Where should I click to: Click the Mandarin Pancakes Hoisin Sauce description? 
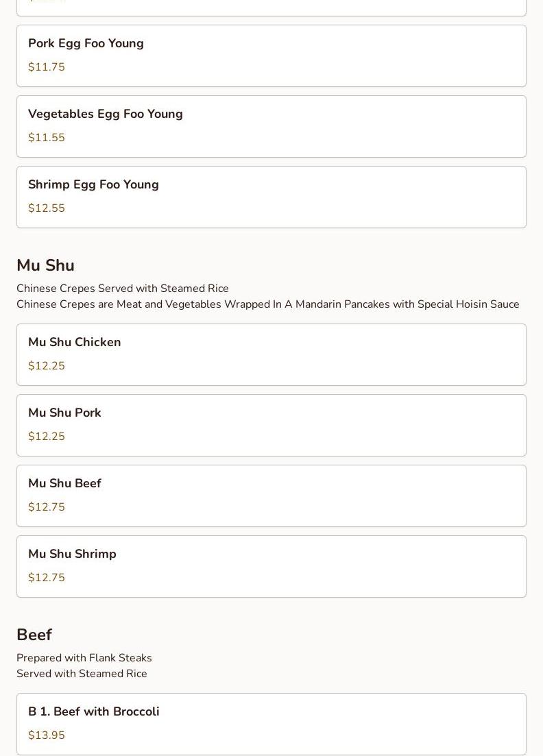[x=267, y=304]
